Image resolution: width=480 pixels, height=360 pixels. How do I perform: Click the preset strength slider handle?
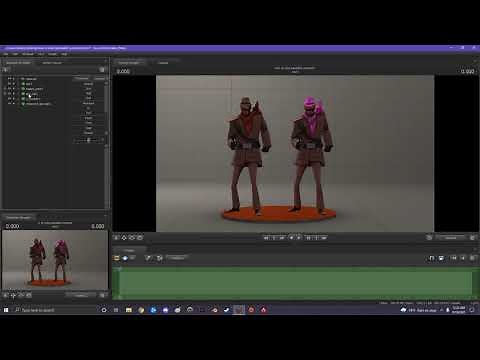pos(89,140)
